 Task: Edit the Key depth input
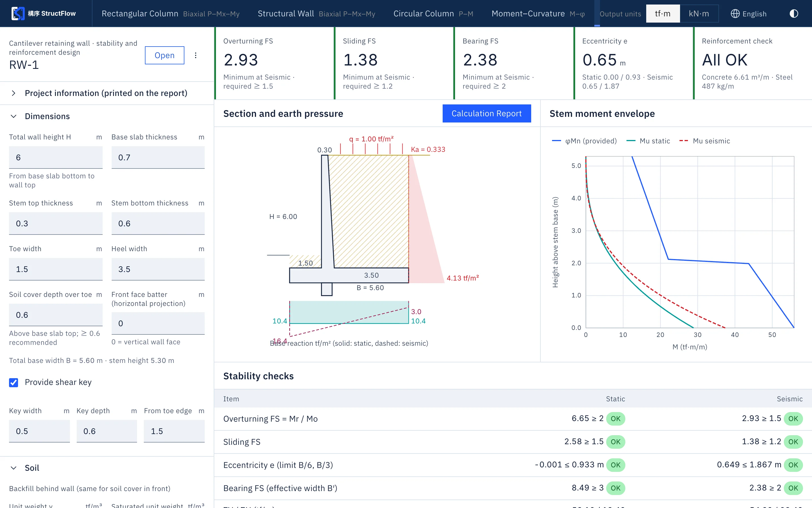(107, 431)
